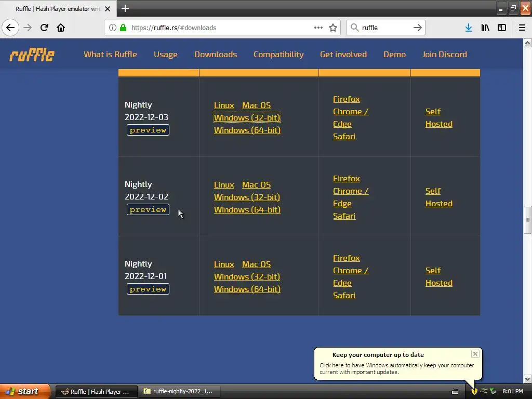Viewport: 532px width, 399px height.
Task: Switch to ruffle-nightly folder taskbar item
Action: point(179,391)
